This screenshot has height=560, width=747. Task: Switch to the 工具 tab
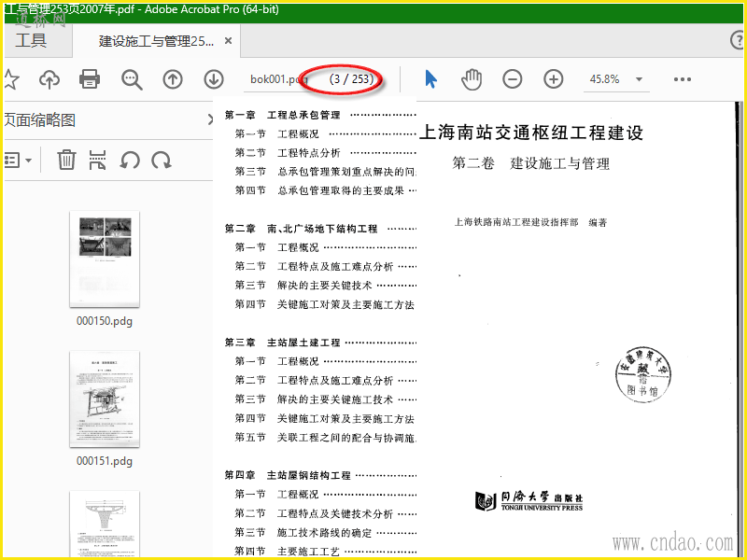[31, 40]
